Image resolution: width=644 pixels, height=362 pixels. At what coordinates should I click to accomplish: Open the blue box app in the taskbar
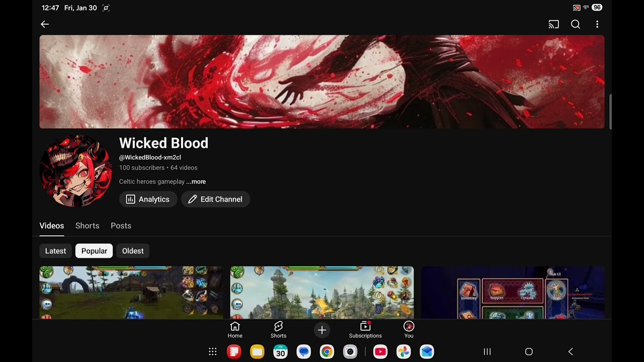[427, 351]
